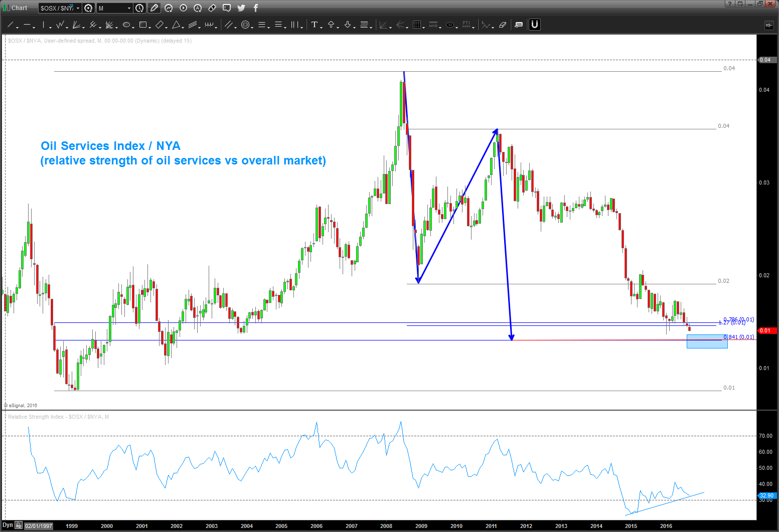
Task: Activate the text annotation tool
Action: 315,25
